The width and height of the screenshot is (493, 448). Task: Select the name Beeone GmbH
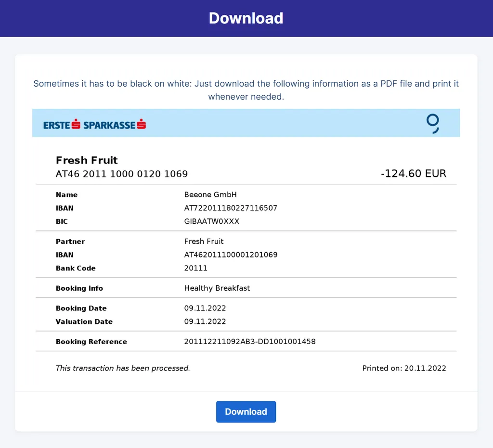210,194
